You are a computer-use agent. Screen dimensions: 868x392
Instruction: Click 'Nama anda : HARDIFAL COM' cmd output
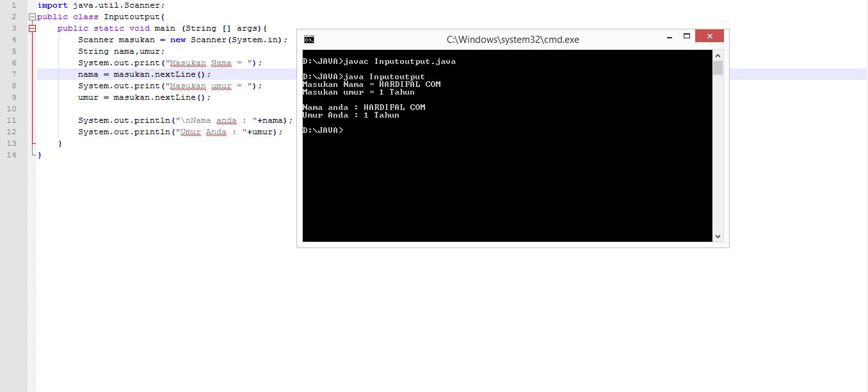click(x=364, y=107)
